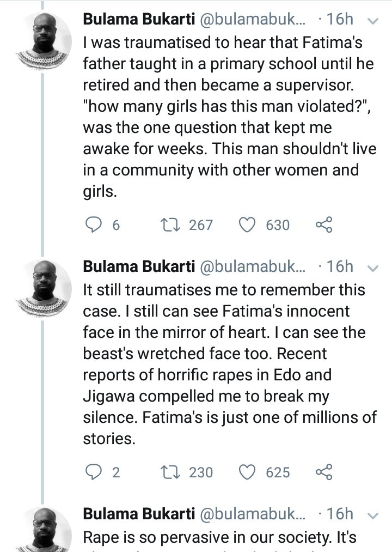
Task: Tap the profile photo on the second tweet
Action: [x=45, y=288]
